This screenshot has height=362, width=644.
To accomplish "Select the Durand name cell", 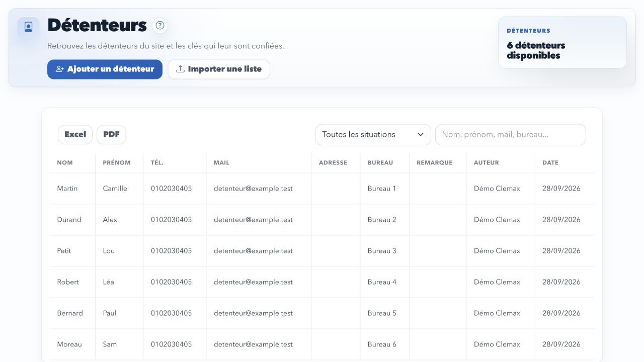I will click(72, 220).
